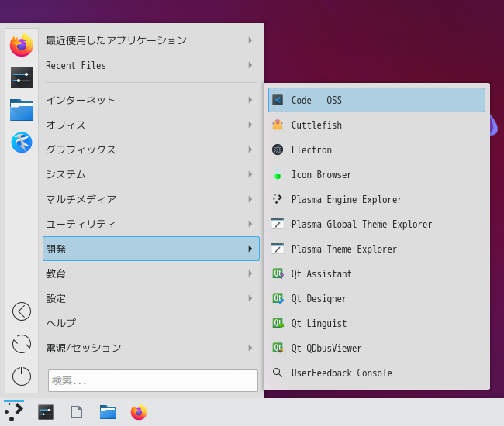
Task: Select Qt QDbusViewer entry text
Action: 326,348
